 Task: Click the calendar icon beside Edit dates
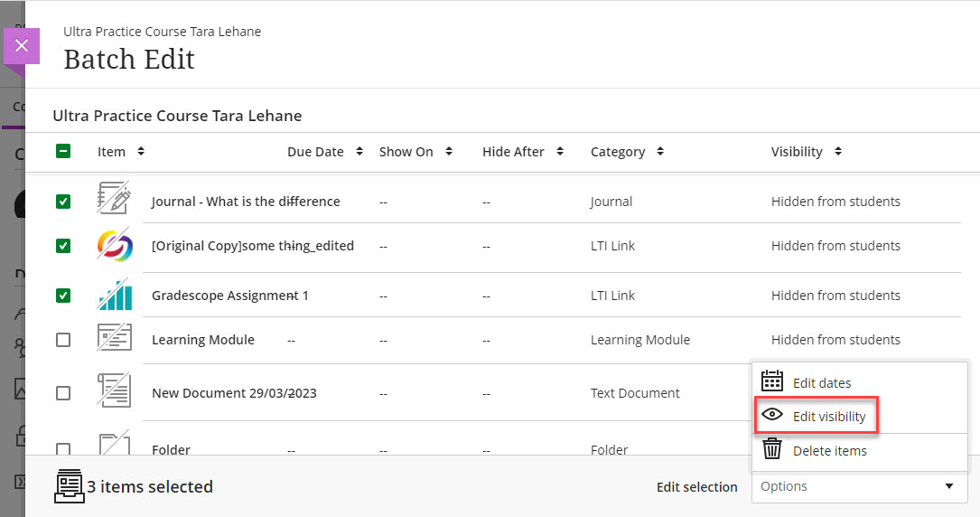[772, 381]
